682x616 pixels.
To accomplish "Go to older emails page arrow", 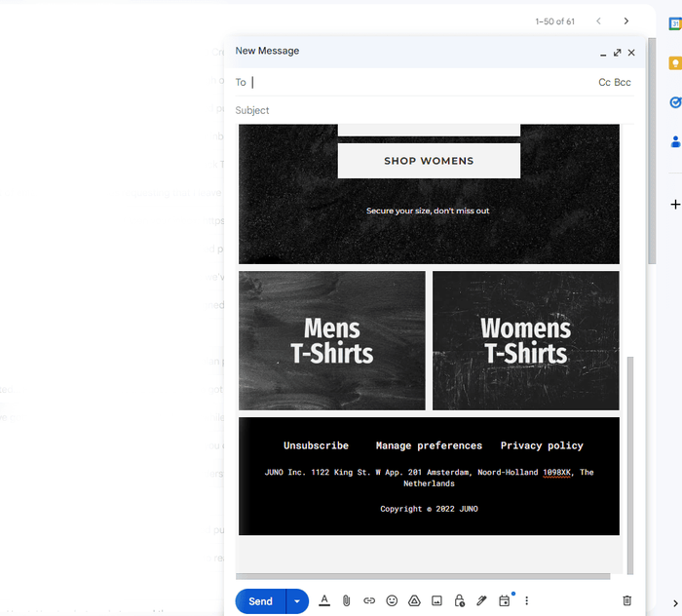I will [x=626, y=20].
